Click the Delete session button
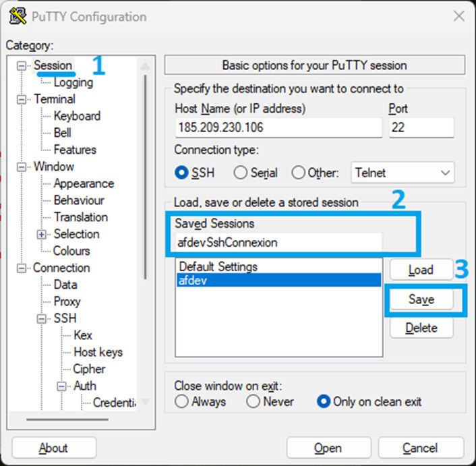Screen dimensions: 476x466 tap(421, 328)
